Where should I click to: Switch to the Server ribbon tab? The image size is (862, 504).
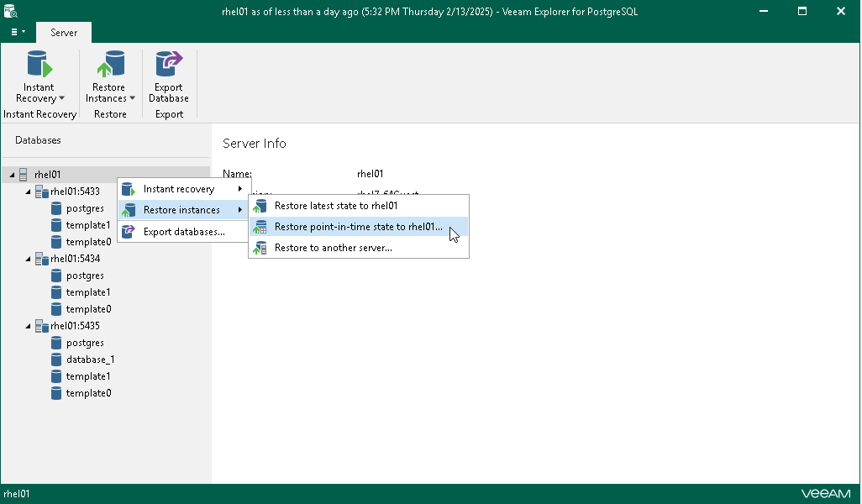click(63, 32)
